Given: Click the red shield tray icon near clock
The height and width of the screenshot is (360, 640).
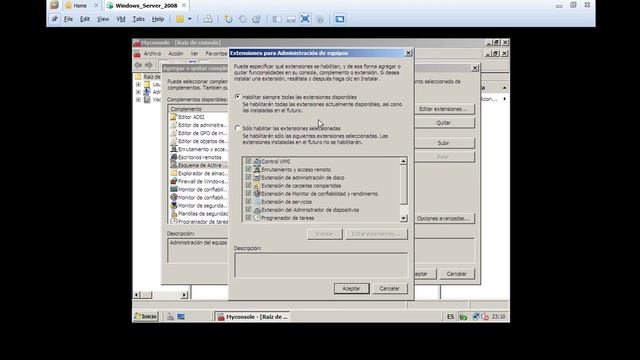Looking at the screenshot, I should [x=485, y=317].
